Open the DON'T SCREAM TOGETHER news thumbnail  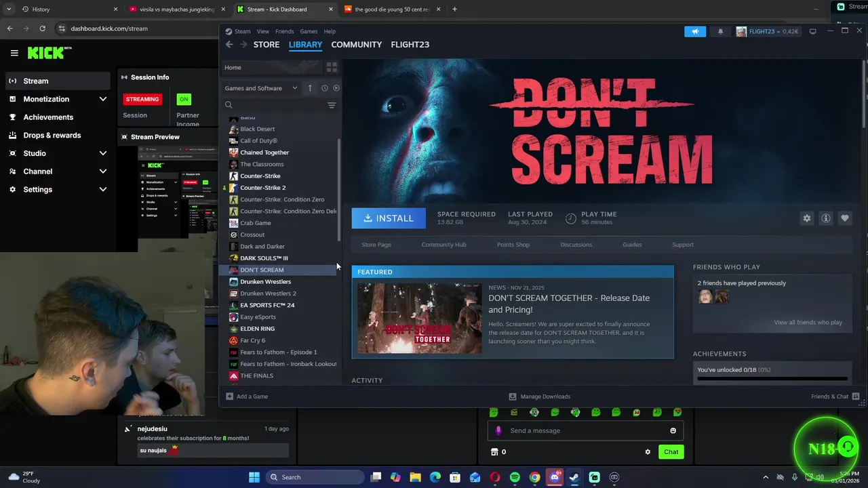coord(420,319)
